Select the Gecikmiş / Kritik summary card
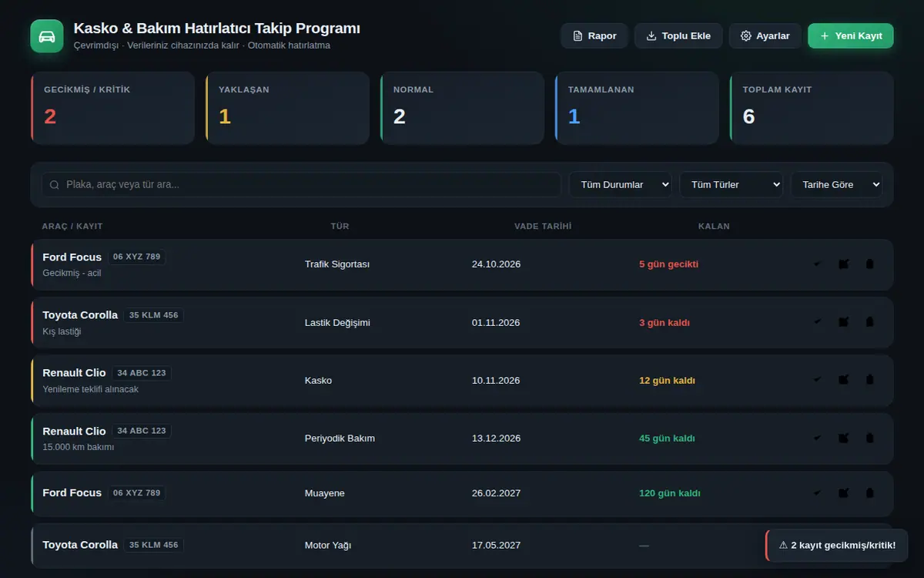Image resolution: width=924 pixels, height=578 pixels. point(112,108)
